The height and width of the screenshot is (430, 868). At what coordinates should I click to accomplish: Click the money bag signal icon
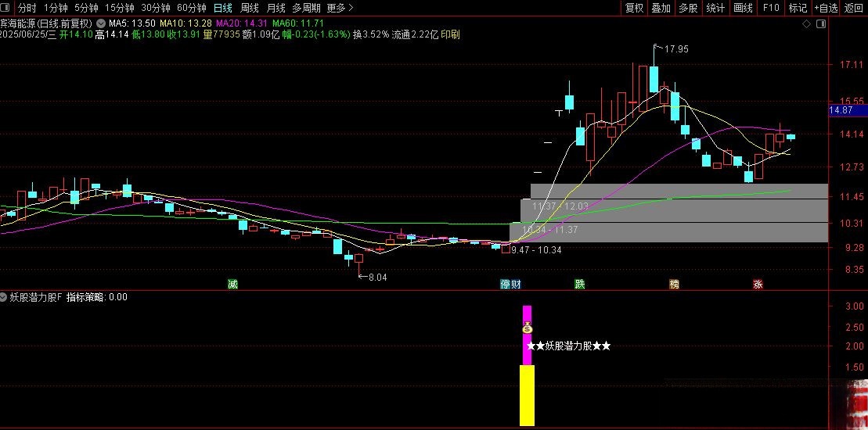pos(528,328)
